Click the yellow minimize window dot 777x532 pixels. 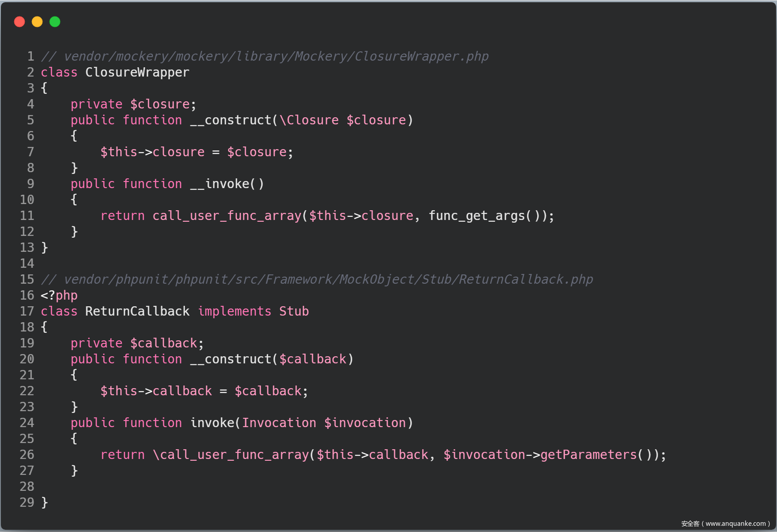(37, 22)
